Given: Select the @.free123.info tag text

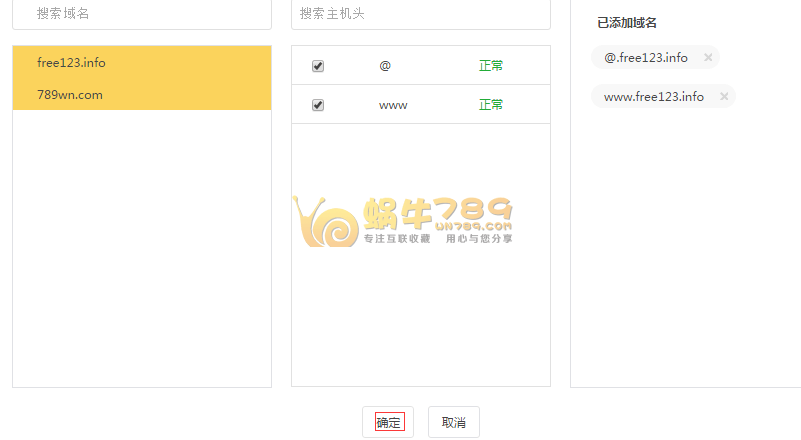Looking at the screenshot, I should (x=646, y=58).
